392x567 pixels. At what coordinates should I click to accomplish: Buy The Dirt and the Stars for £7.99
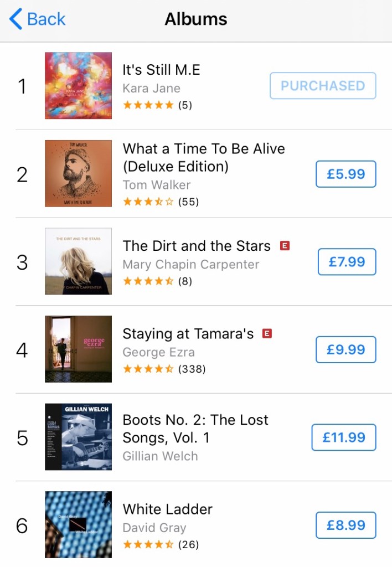pos(347,262)
